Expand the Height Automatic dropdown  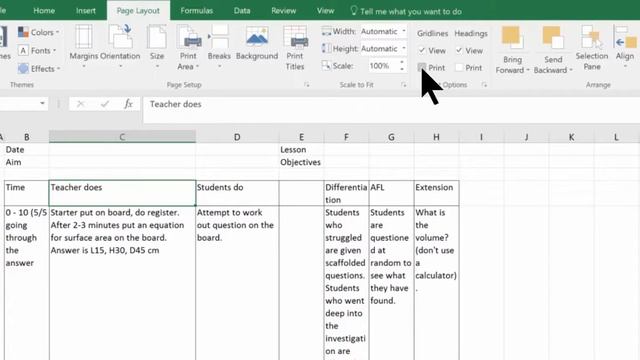click(404, 48)
